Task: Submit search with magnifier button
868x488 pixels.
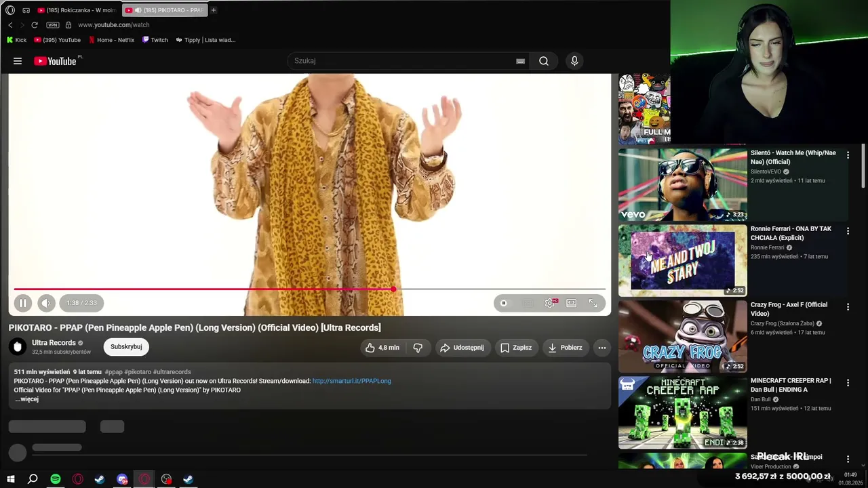Action: pyautogui.click(x=544, y=61)
